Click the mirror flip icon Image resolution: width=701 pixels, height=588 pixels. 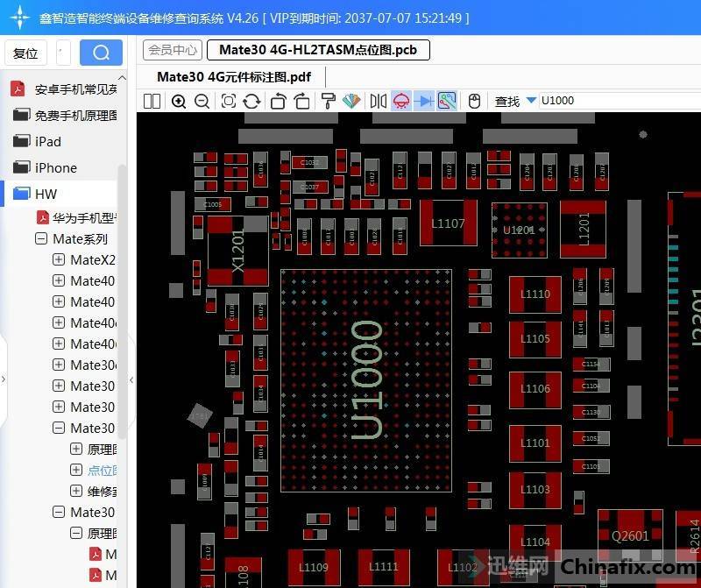click(379, 102)
